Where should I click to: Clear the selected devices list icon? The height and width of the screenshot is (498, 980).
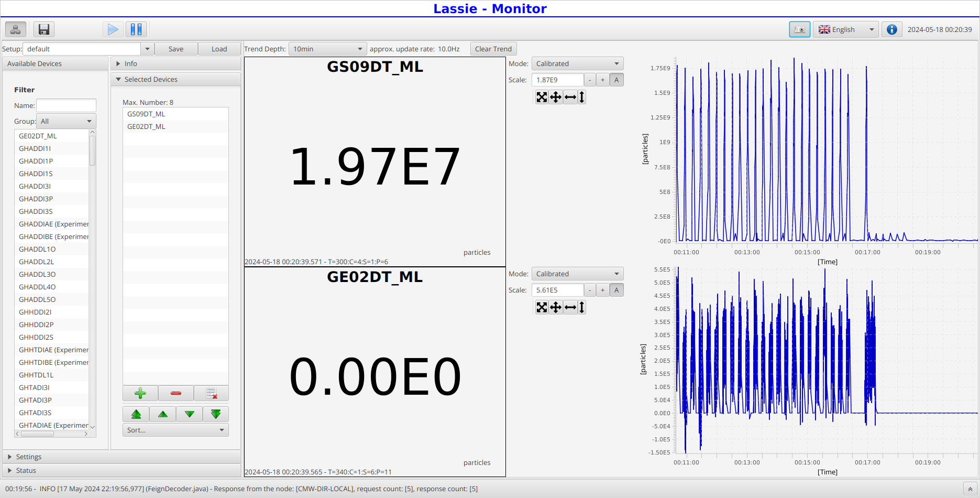pyautogui.click(x=212, y=393)
